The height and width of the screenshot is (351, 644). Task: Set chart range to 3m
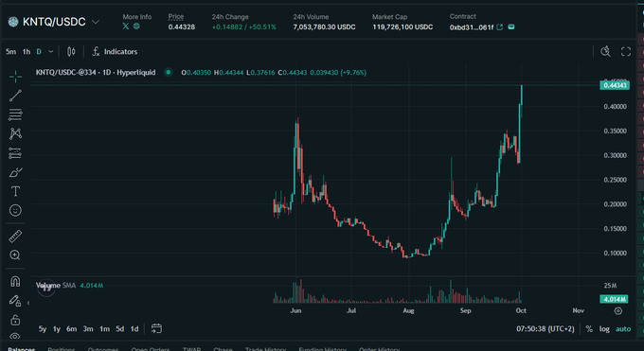click(x=88, y=329)
